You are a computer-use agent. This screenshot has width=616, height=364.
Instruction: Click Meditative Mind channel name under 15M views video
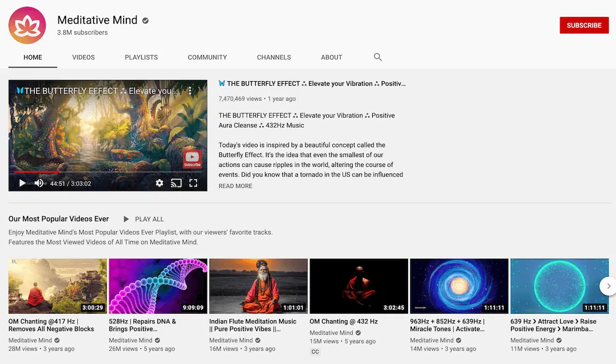coord(331,333)
